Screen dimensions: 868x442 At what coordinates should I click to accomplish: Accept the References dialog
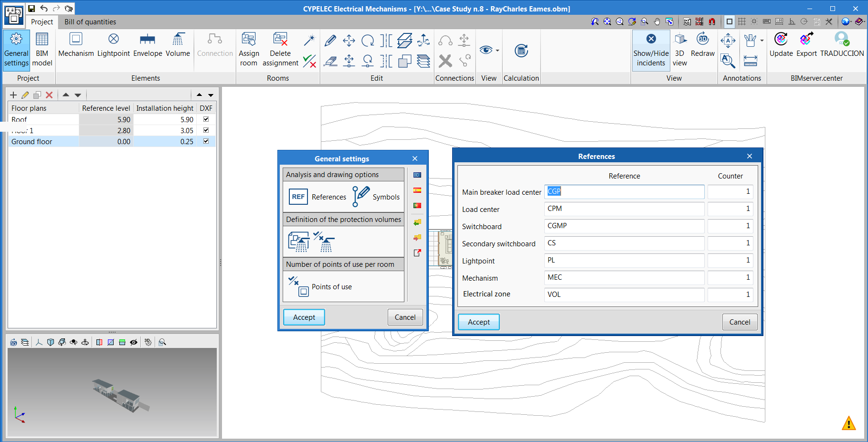click(478, 322)
